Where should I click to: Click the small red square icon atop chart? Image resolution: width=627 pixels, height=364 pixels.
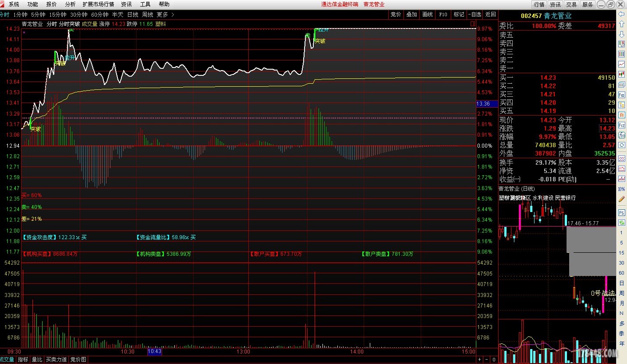point(472,23)
